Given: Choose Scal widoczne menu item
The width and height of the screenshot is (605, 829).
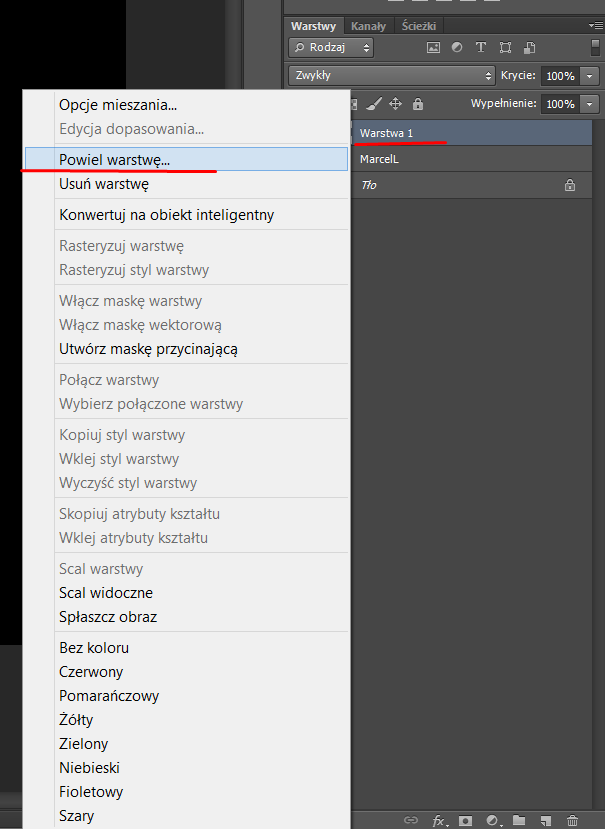Looking at the screenshot, I should pos(186,593).
